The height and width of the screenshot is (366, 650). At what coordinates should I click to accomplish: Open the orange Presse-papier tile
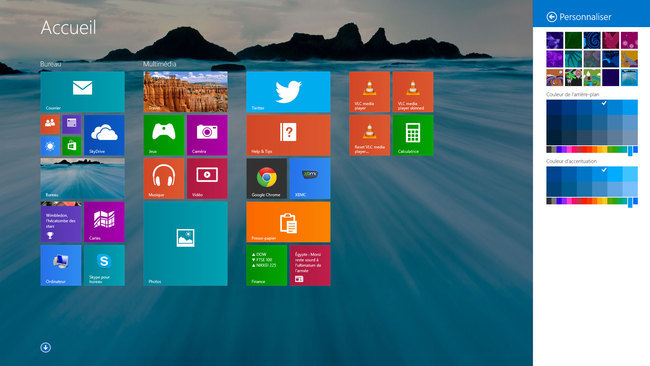click(288, 222)
